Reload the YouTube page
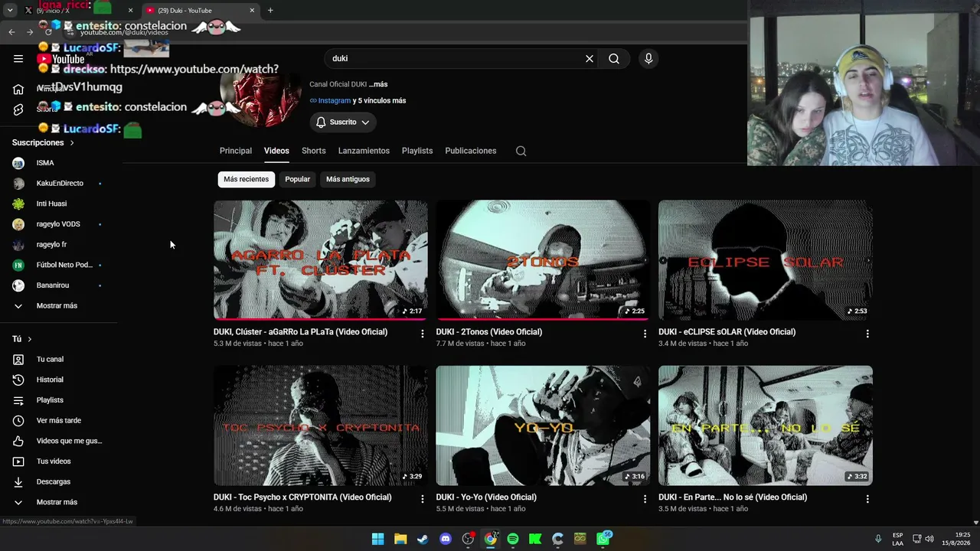 pos(48,31)
